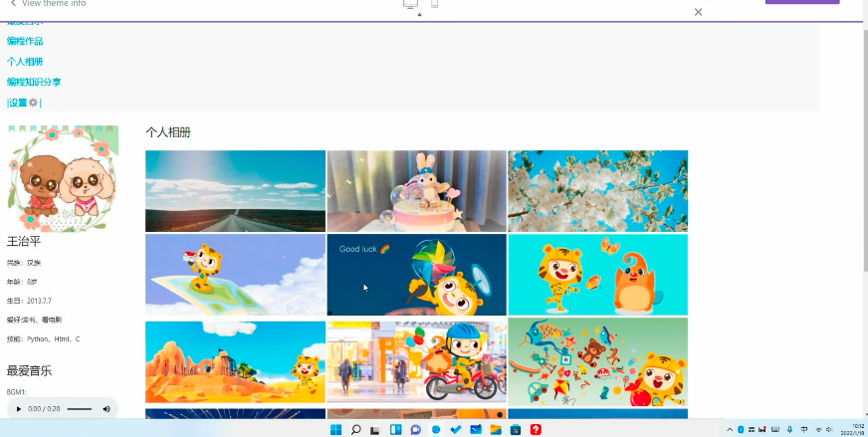Screen dimensions: 868x437
Task: Open Task View on taskbar
Action: [x=375, y=430]
